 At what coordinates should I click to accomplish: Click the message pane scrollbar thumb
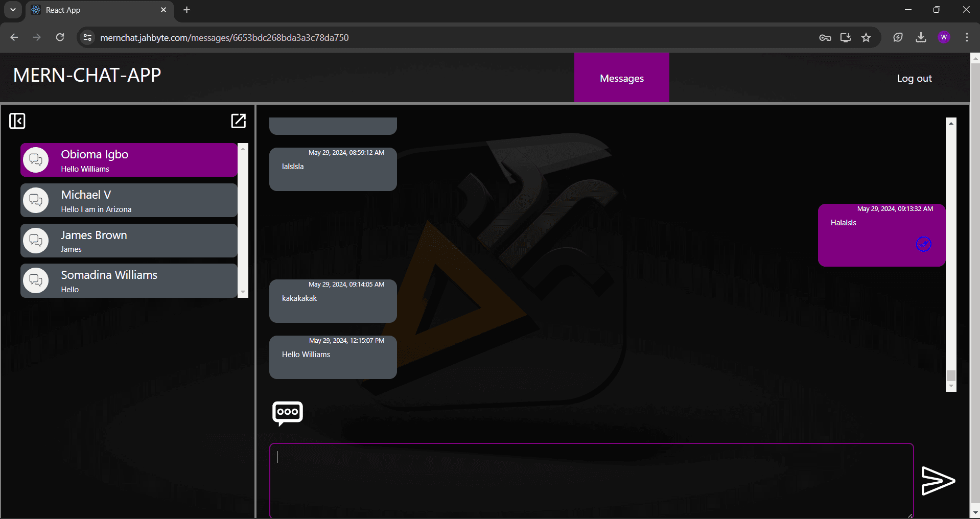click(x=951, y=375)
